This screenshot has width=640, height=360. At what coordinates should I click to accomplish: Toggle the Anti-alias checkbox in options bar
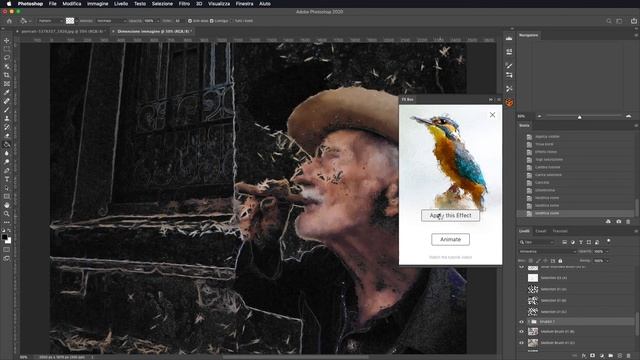[x=190, y=21]
